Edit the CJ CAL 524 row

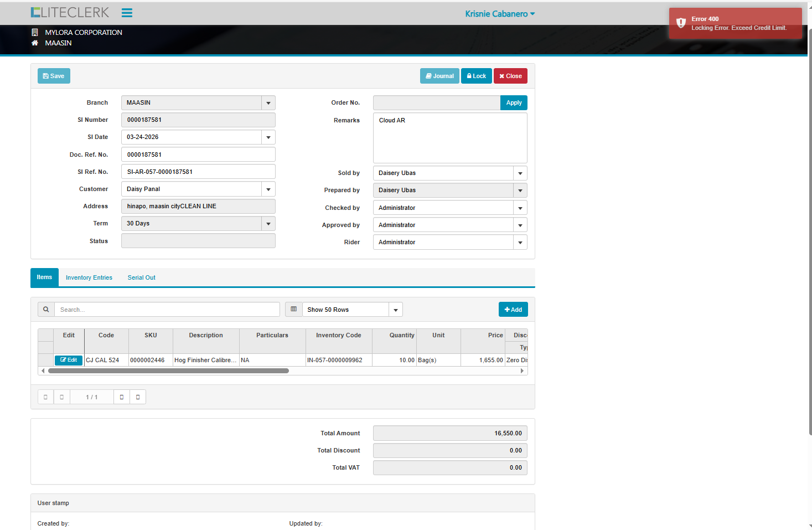(x=69, y=360)
